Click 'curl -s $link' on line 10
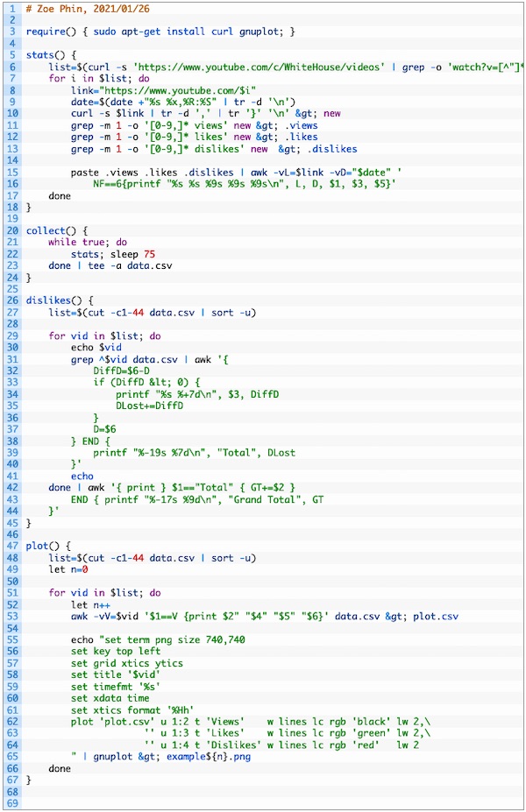The width and height of the screenshot is (526, 812). pyautogui.click(x=108, y=113)
